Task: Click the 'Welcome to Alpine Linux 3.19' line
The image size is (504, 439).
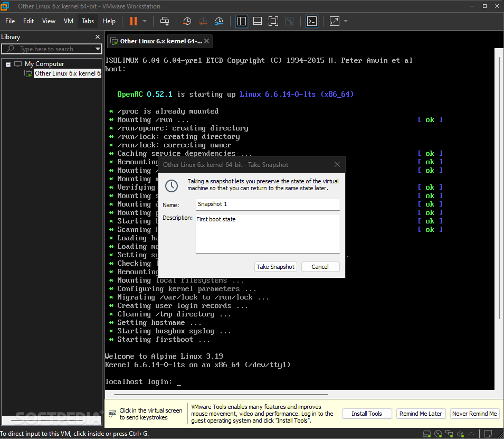Action: pyautogui.click(x=164, y=356)
